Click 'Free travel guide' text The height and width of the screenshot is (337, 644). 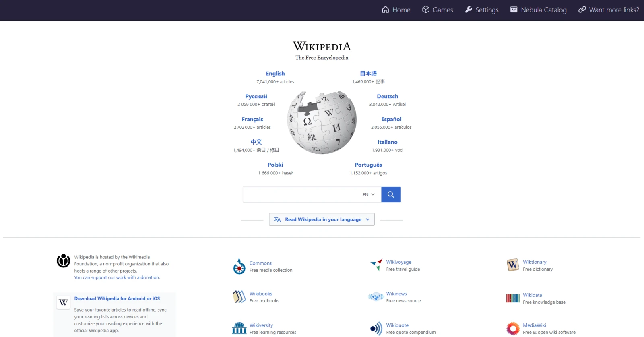tap(403, 269)
